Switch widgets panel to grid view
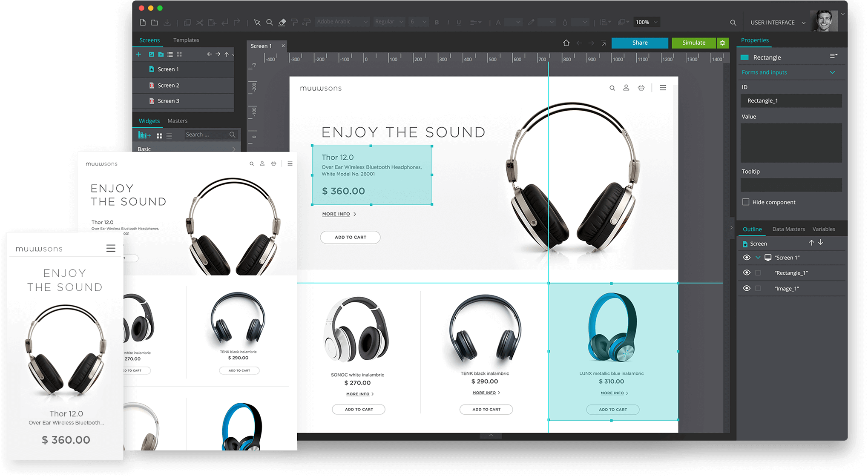The height and width of the screenshot is (476, 868). (159, 135)
